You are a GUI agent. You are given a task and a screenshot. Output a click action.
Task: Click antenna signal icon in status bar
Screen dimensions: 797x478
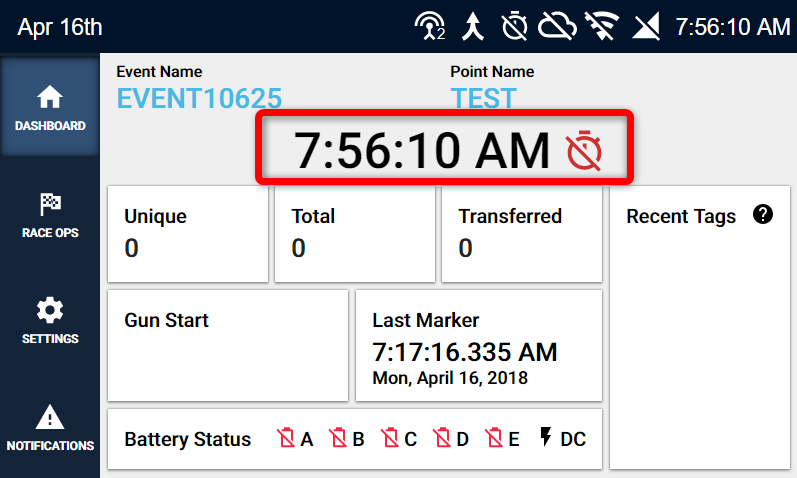point(430,27)
